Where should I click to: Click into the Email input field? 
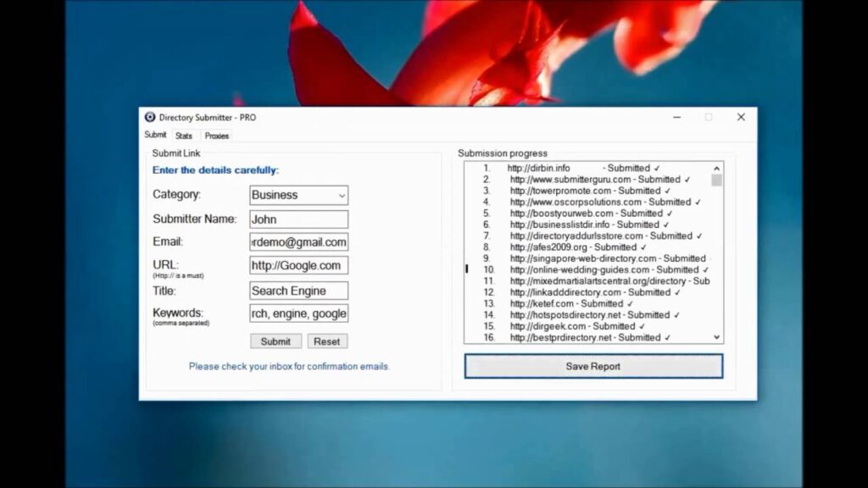[x=299, y=242]
